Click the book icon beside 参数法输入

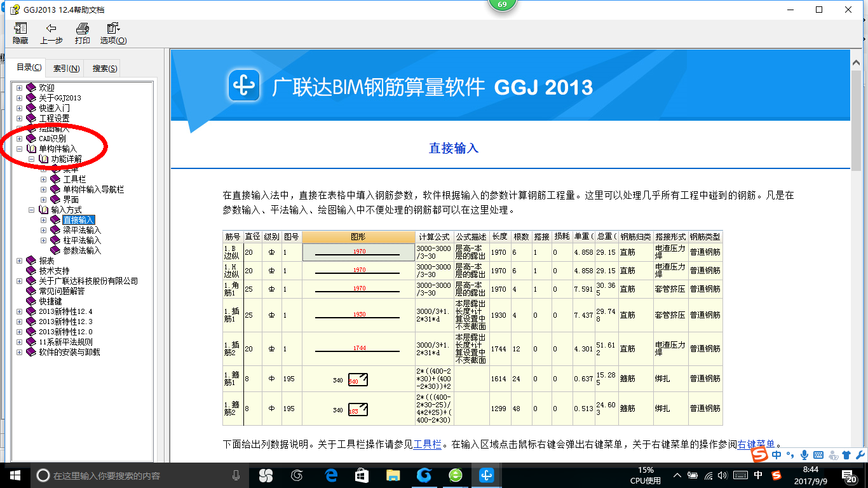click(x=55, y=250)
